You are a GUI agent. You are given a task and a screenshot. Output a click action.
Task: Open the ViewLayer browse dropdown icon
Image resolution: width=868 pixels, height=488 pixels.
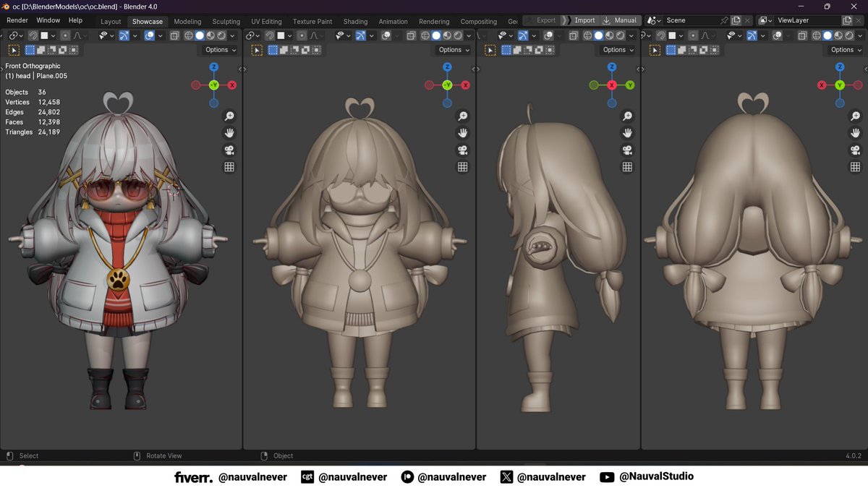765,20
